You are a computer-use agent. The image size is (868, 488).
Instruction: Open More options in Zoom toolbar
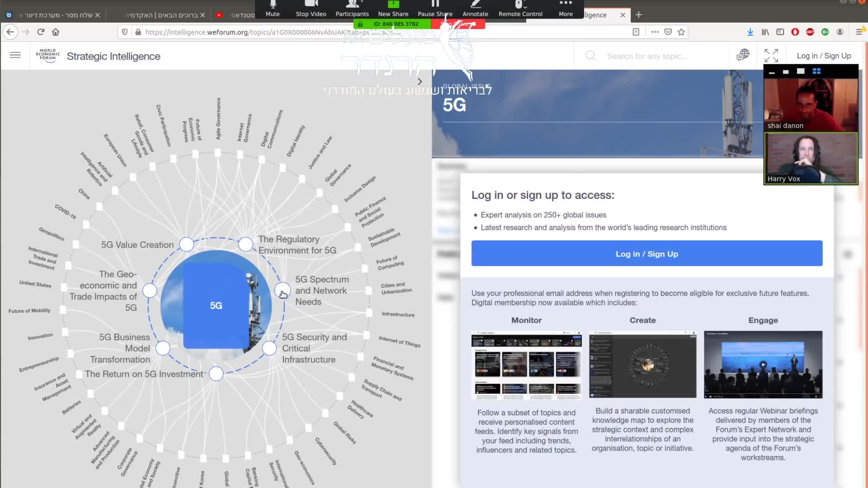(x=566, y=8)
